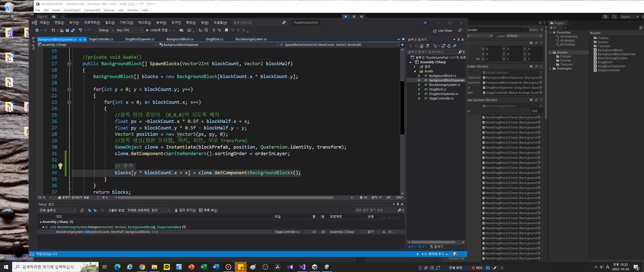Click the Find in Files folder icon
The height and width of the screenshot is (272, 644).
click(181, 30)
